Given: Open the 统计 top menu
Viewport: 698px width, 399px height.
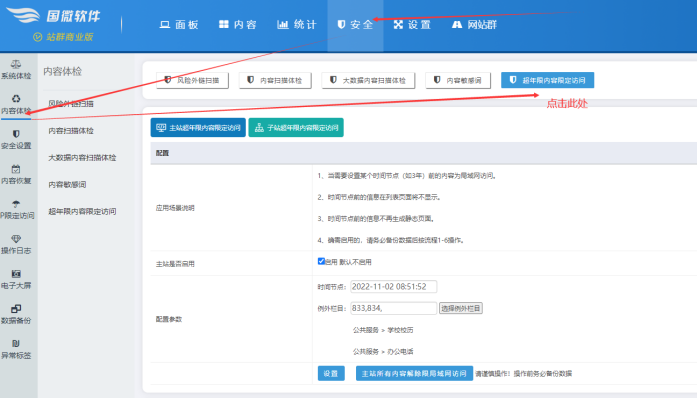Looking at the screenshot, I should [x=296, y=24].
